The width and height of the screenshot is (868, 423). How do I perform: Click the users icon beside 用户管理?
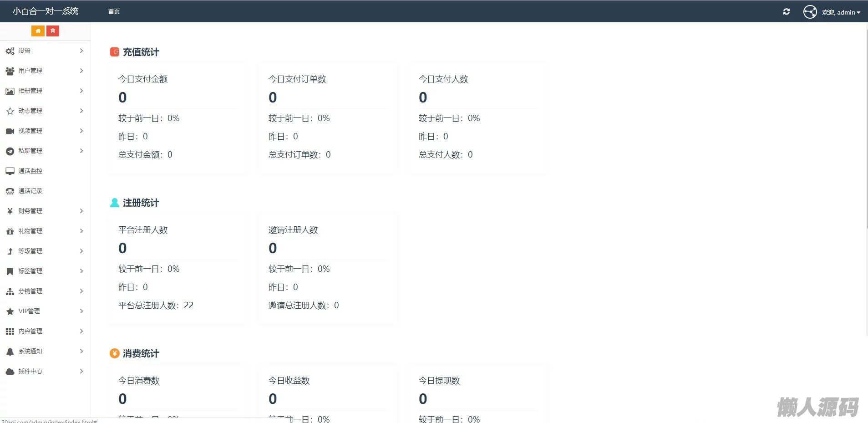tap(10, 71)
